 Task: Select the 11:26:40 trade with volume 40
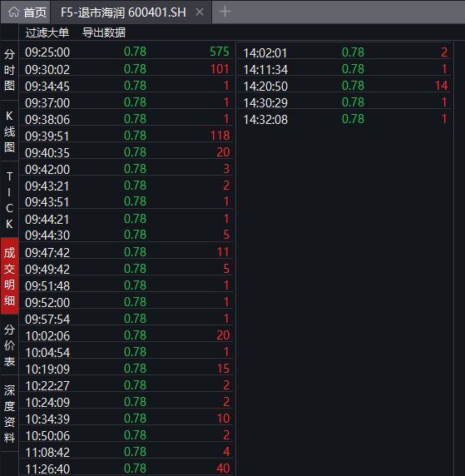click(x=126, y=469)
